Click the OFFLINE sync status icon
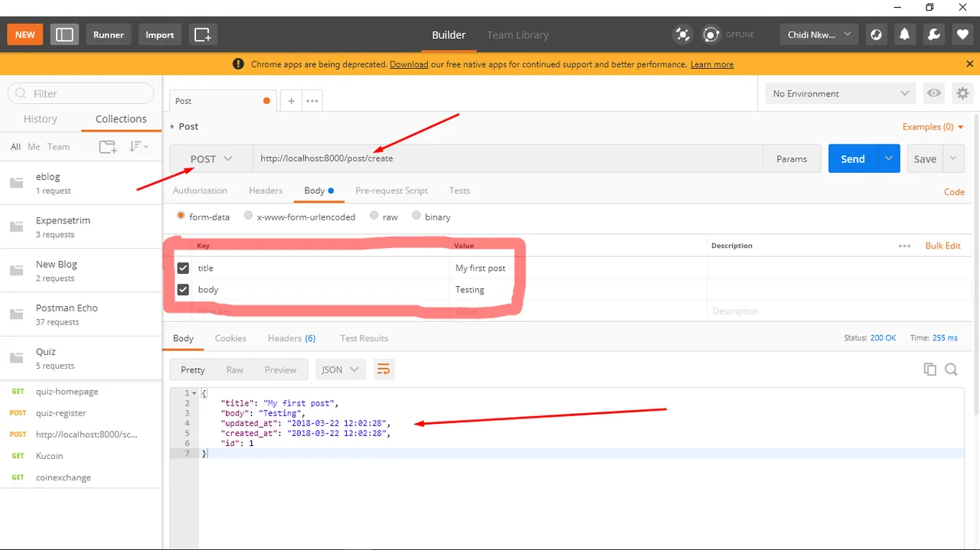The width and height of the screenshot is (980, 550). pyautogui.click(x=711, y=34)
